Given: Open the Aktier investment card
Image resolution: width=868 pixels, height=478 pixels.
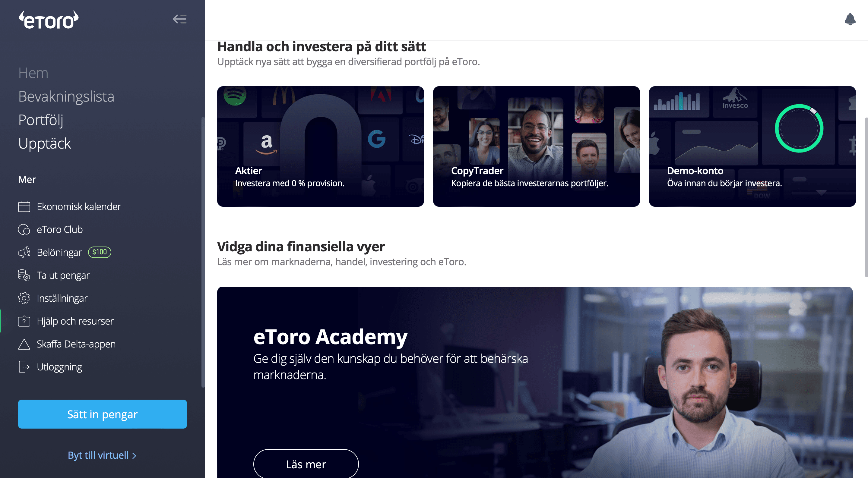Looking at the screenshot, I should 320,146.
